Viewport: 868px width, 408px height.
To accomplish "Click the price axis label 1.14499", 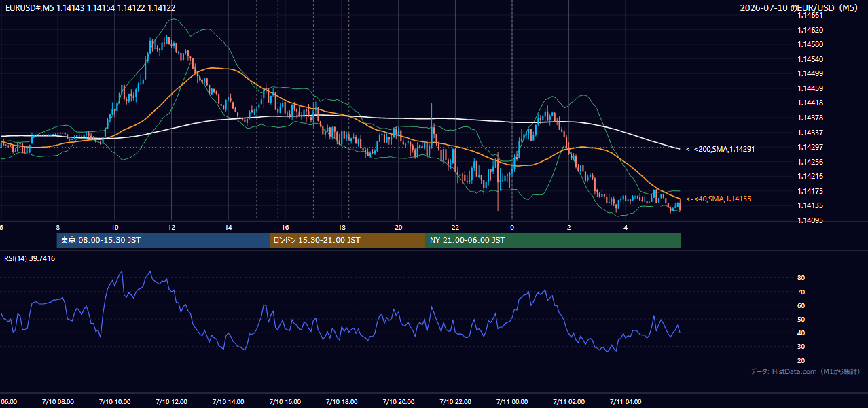I will click(810, 74).
